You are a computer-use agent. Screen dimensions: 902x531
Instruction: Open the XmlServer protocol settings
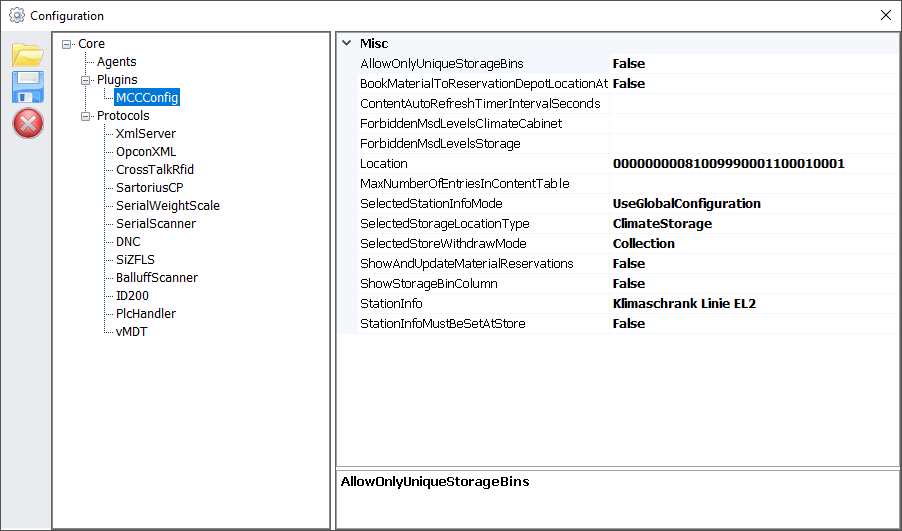pos(146,134)
